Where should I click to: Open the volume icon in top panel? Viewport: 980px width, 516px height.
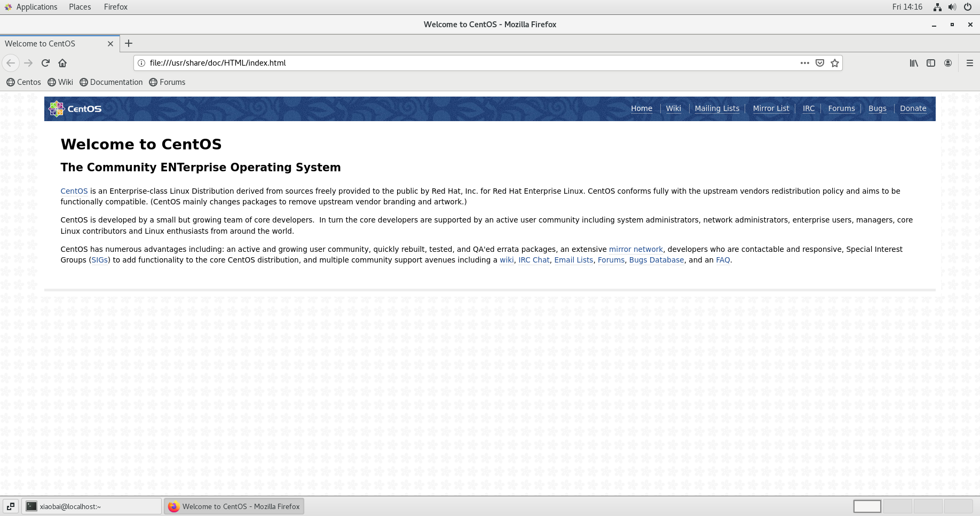[x=952, y=7]
